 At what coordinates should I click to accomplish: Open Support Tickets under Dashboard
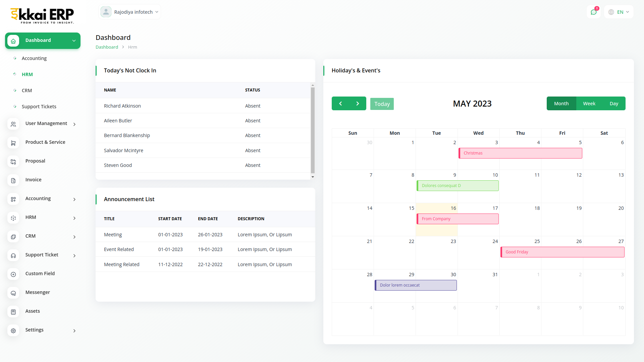[39, 107]
